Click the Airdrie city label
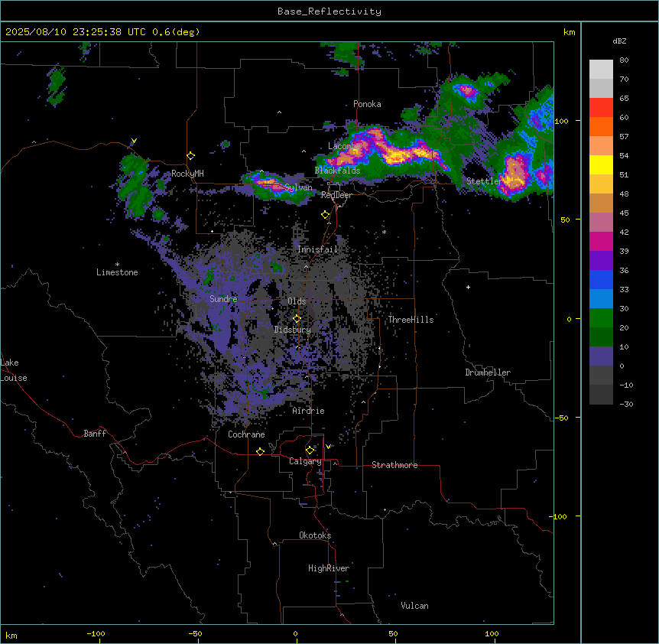The width and height of the screenshot is (659, 644). pos(308,411)
